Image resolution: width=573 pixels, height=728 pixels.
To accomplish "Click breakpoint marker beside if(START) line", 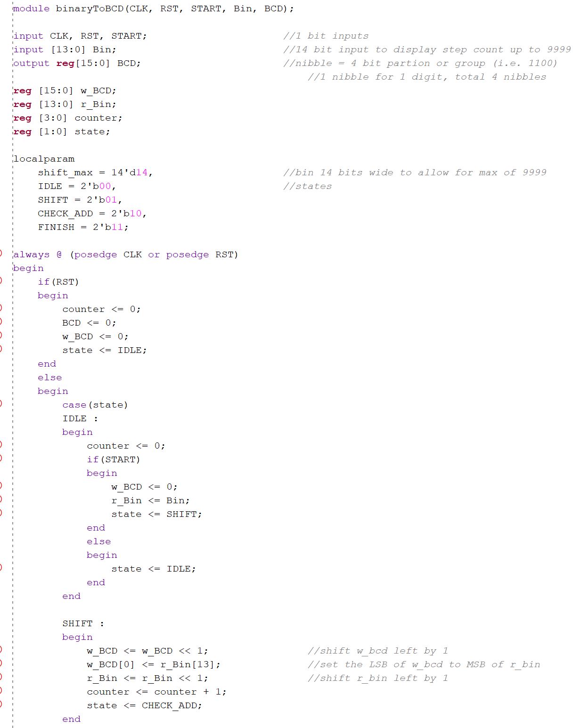I will coord(1,458).
